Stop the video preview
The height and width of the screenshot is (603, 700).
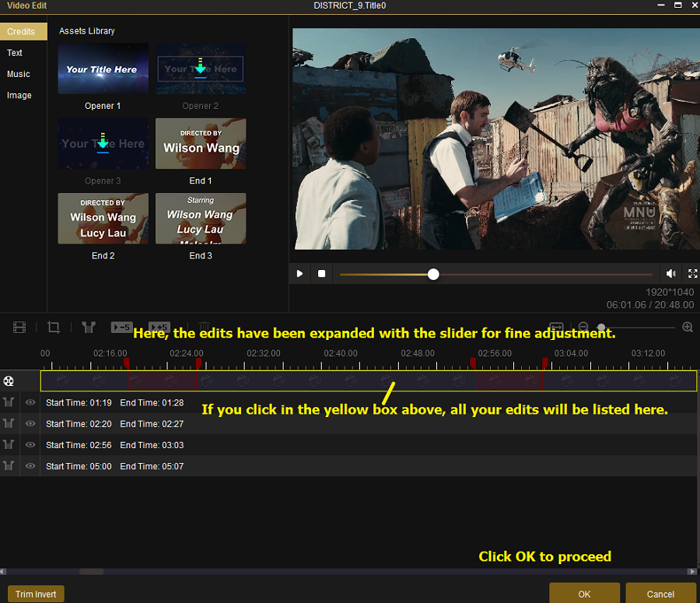coord(321,273)
